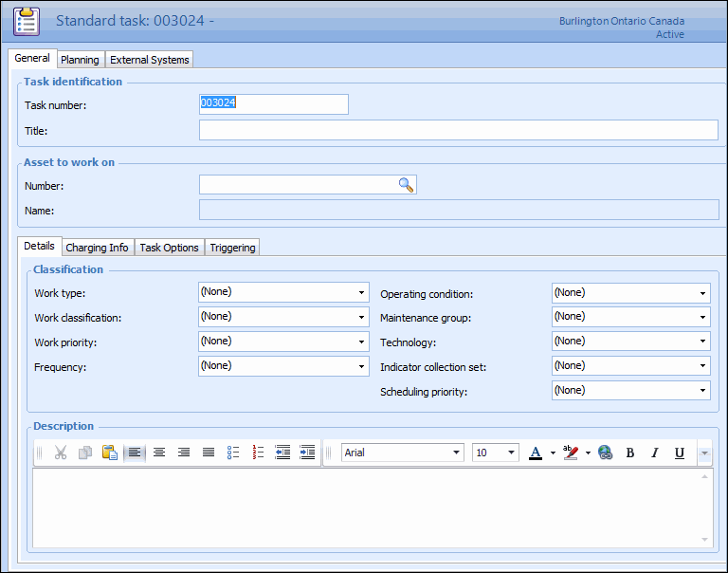Increase indent in description
Viewport: 728px width, 573px height.
[307, 453]
